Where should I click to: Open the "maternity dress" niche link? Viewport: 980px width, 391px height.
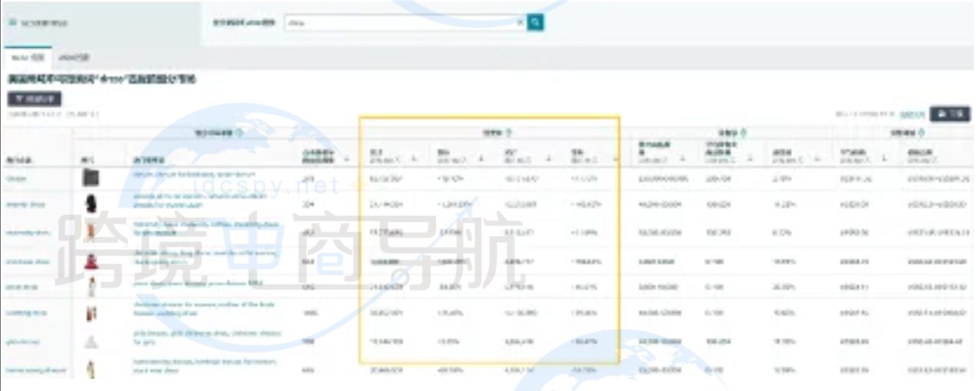pyautogui.click(x=27, y=233)
